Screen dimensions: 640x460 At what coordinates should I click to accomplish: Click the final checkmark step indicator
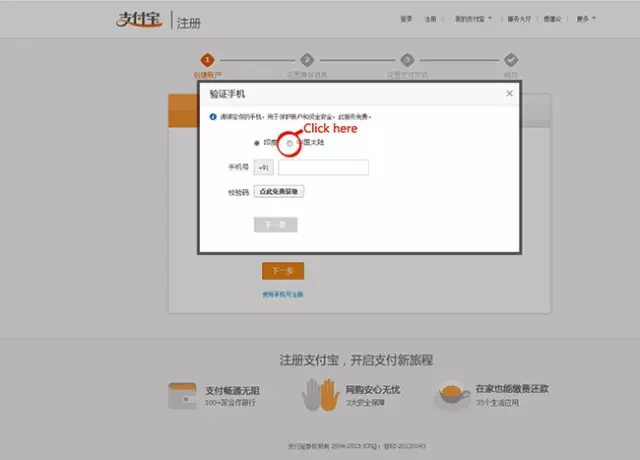tap(511, 60)
